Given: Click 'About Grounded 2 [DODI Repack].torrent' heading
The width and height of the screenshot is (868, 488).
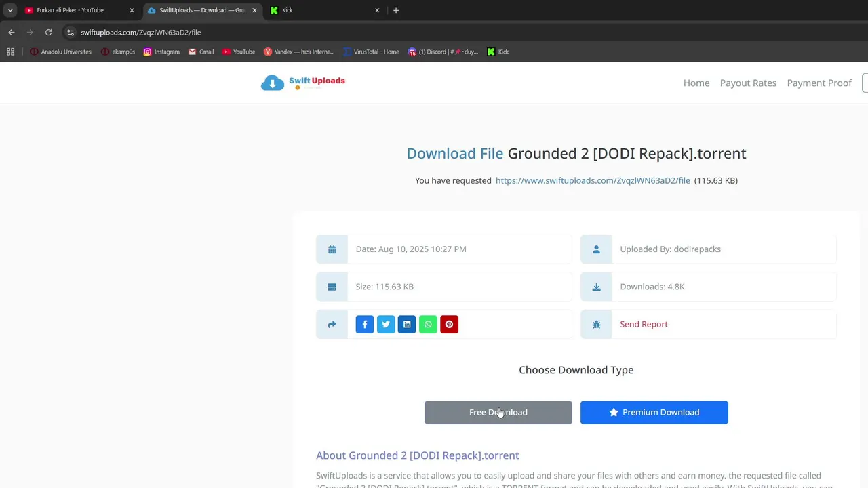Looking at the screenshot, I should coord(418,455).
